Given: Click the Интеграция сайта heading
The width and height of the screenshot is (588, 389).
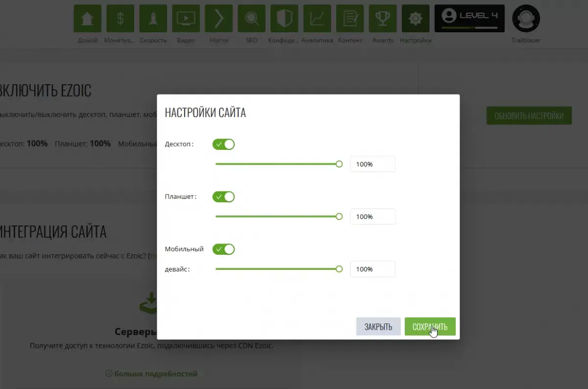Looking at the screenshot, I should coord(53,232).
